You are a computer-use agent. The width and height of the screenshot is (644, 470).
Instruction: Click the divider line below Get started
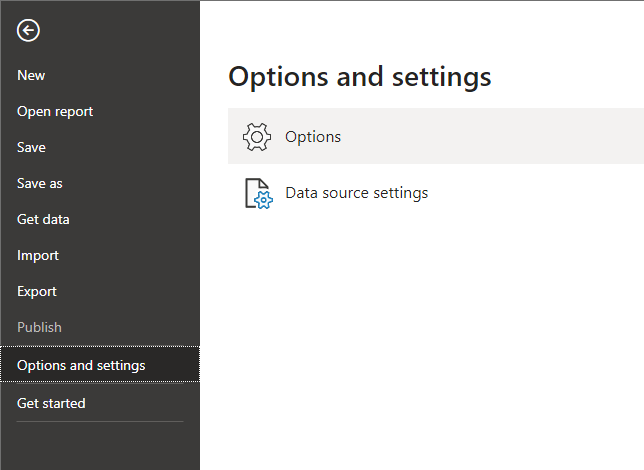[x=100, y=422]
